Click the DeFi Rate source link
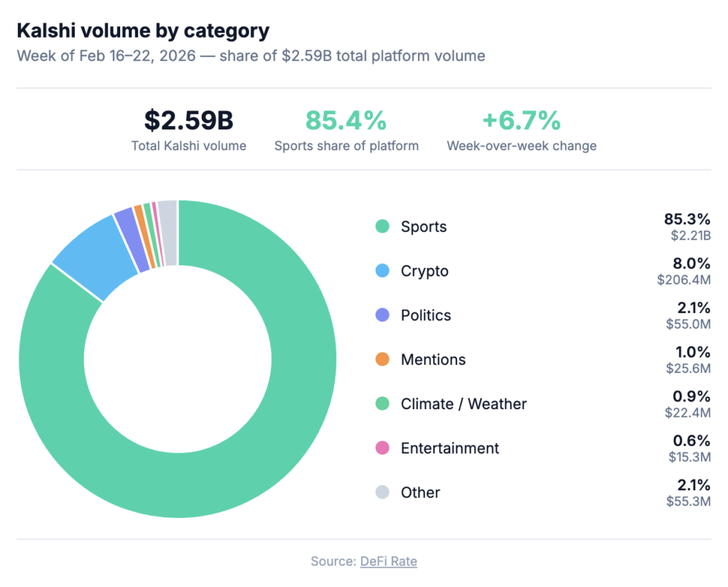 point(388,561)
